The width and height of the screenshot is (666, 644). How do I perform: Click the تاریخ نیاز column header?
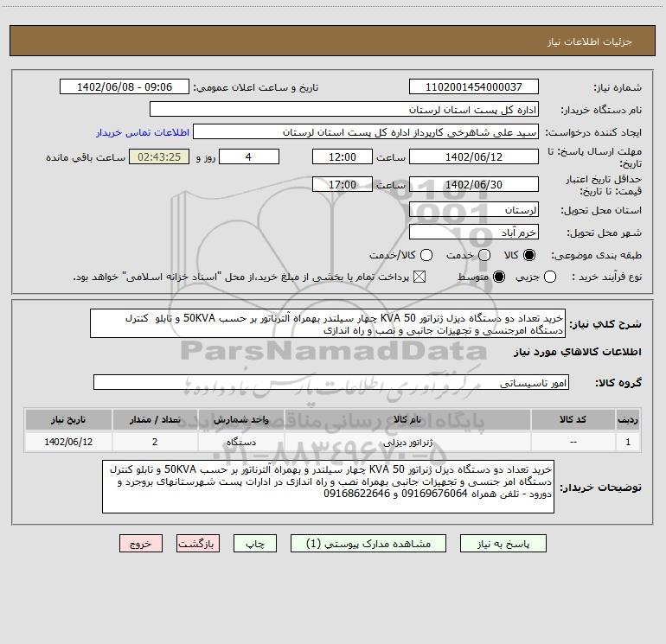[68, 419]
